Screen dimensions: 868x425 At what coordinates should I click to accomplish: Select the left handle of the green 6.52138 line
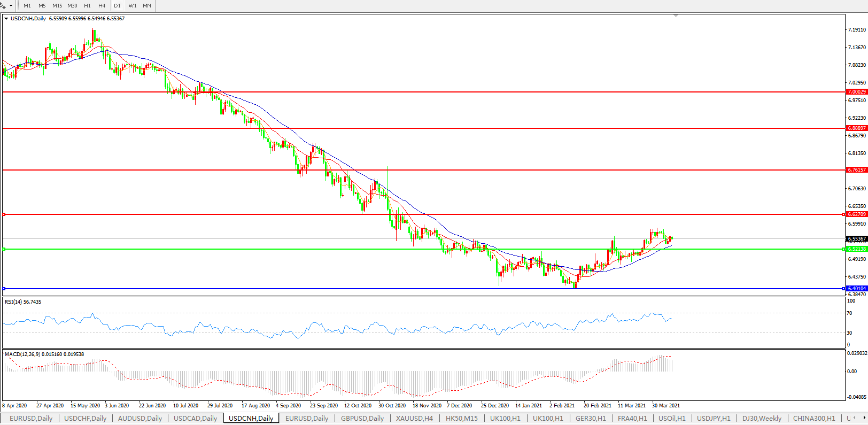click(x=4, y=249)
